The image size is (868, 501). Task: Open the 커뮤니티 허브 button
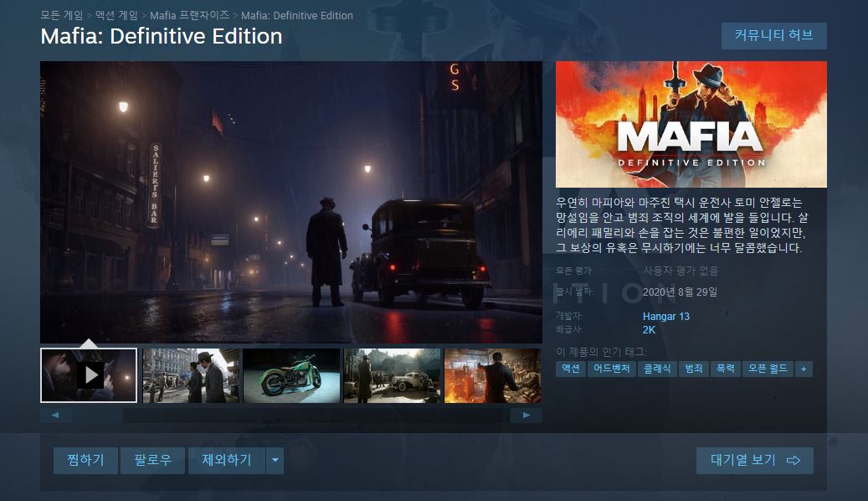(x=774, y=36)
